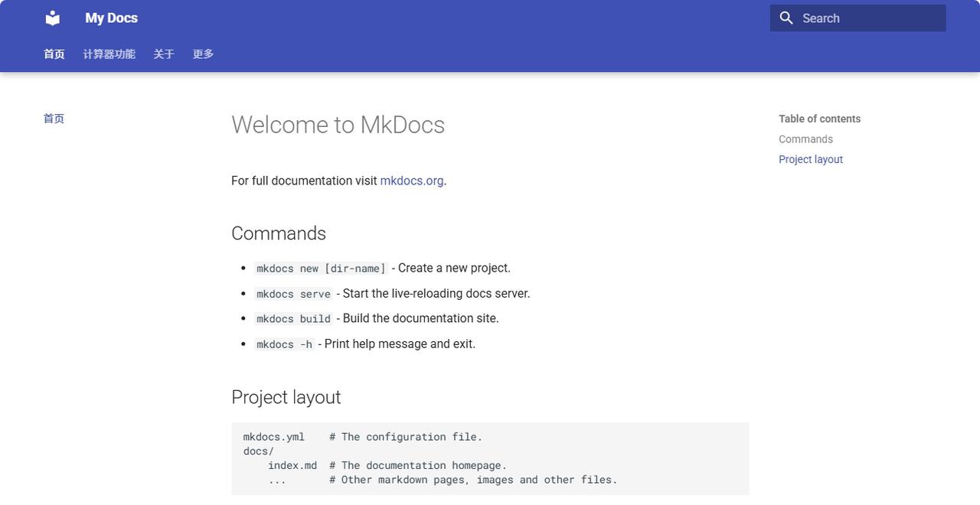Click inside the project layout code block

(490, 458)
